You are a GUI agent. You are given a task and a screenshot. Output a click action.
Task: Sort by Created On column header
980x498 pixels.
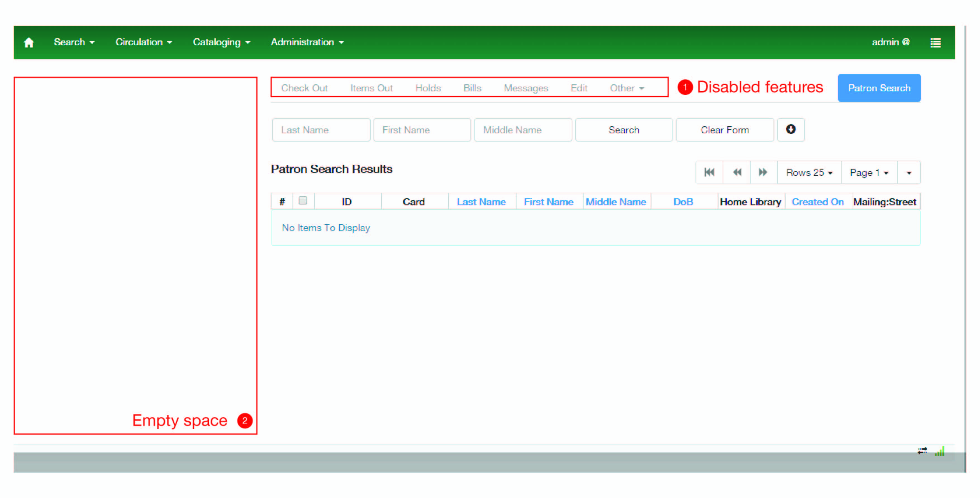(x=818, y=202)
